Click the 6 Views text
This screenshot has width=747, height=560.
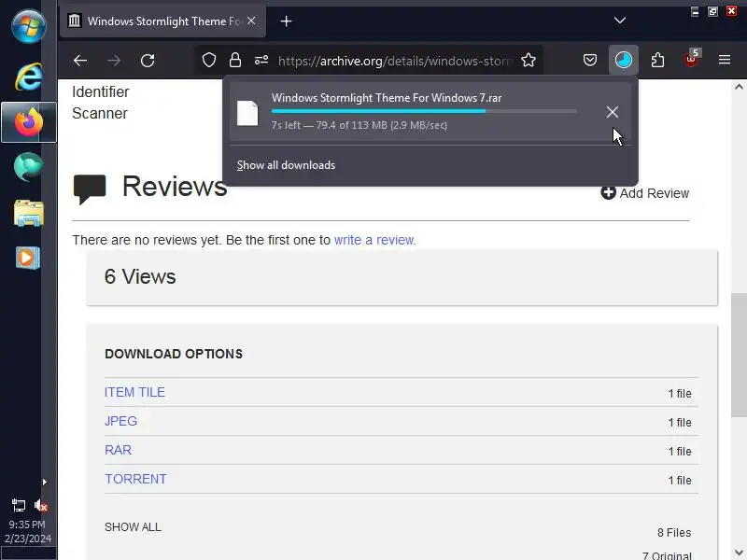point(140,276)
